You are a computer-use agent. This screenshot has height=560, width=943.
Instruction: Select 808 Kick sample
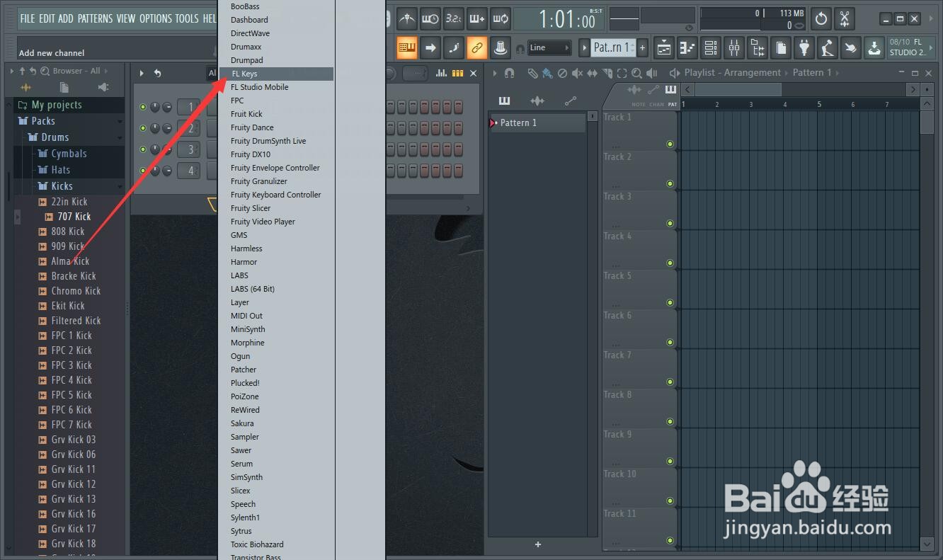68,232
